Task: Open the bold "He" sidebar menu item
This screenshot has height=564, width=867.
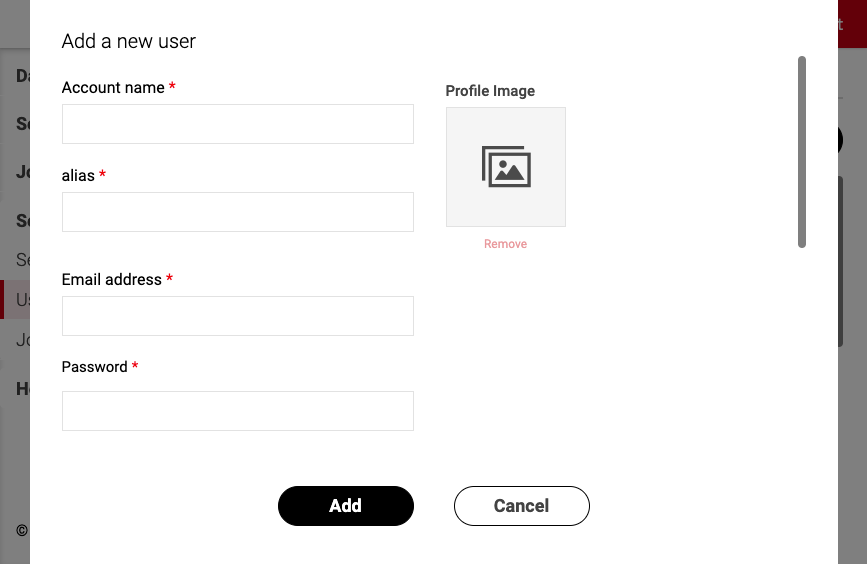Action: click(22, 389)
